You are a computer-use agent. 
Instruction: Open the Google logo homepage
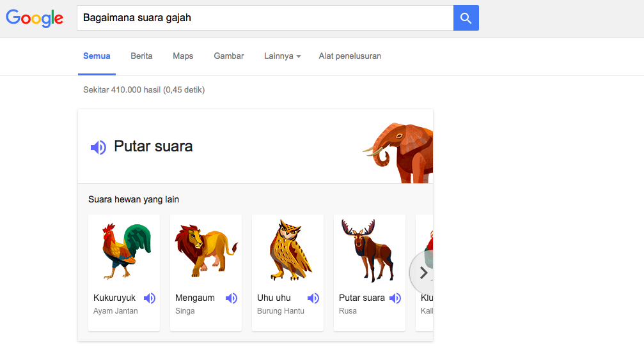pos(35,18)
